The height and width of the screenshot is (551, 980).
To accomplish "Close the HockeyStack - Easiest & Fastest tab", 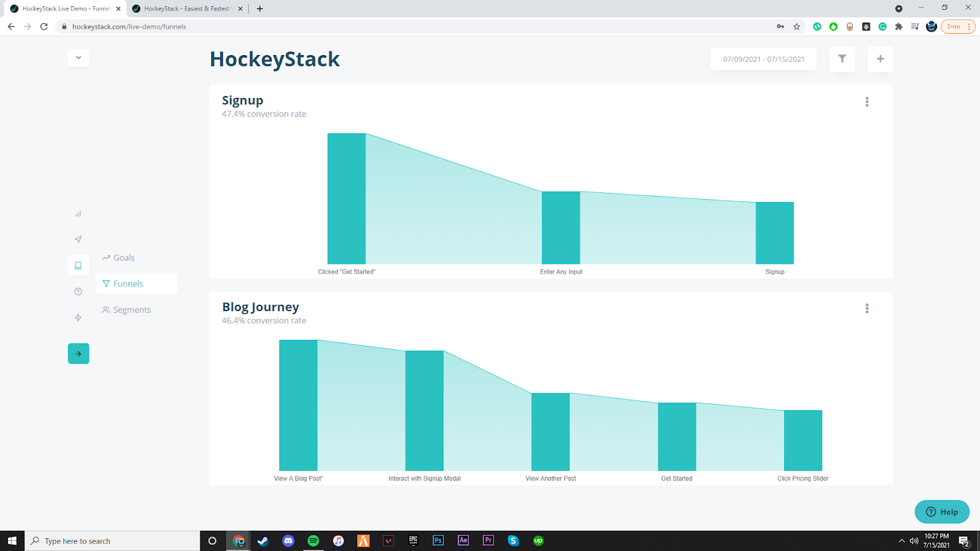I will (240, 9).
